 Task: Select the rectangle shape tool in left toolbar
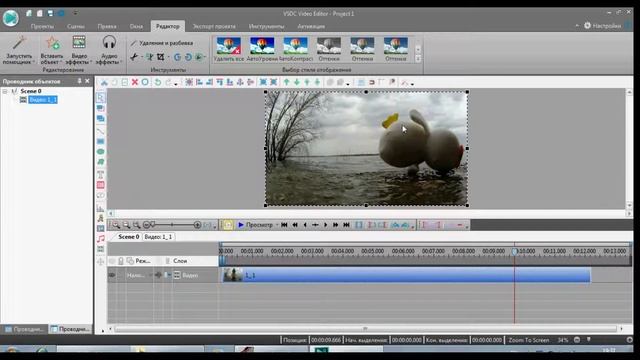click(x=100, y=141)
